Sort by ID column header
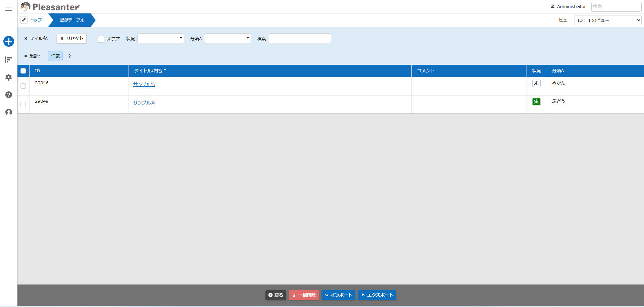The height and width of the screenshot is (307, 644). pyautogui.click(x=79, y=71)
